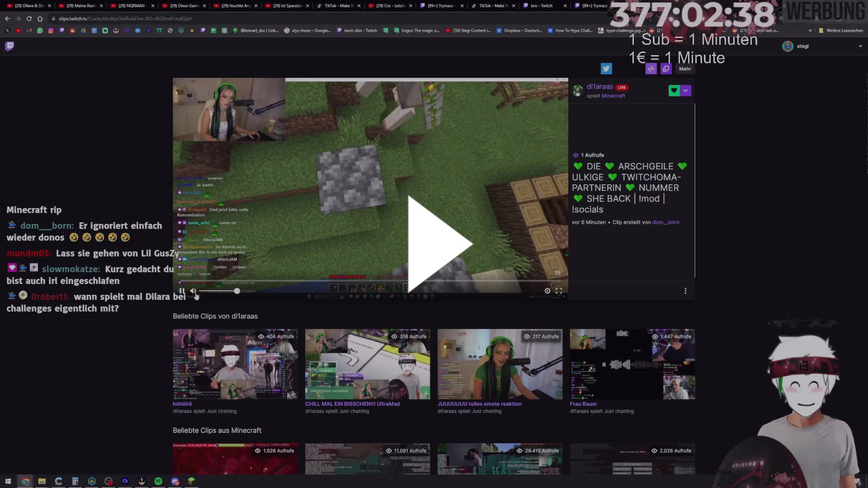The image size is (868, 488).
Task: Mute the clip audio with the speaker icon
Action: coord(193,291)
